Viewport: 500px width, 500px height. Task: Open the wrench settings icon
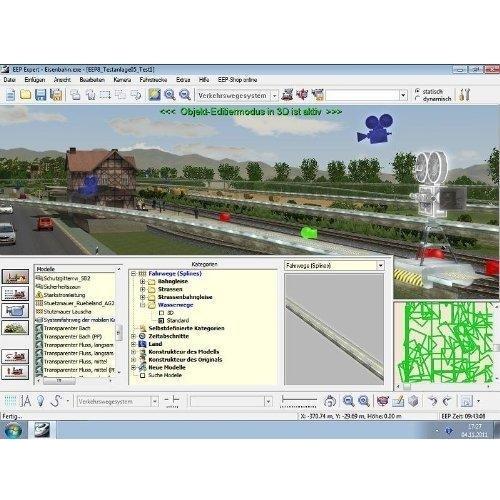pyautogui.click(x=464, y=95)
